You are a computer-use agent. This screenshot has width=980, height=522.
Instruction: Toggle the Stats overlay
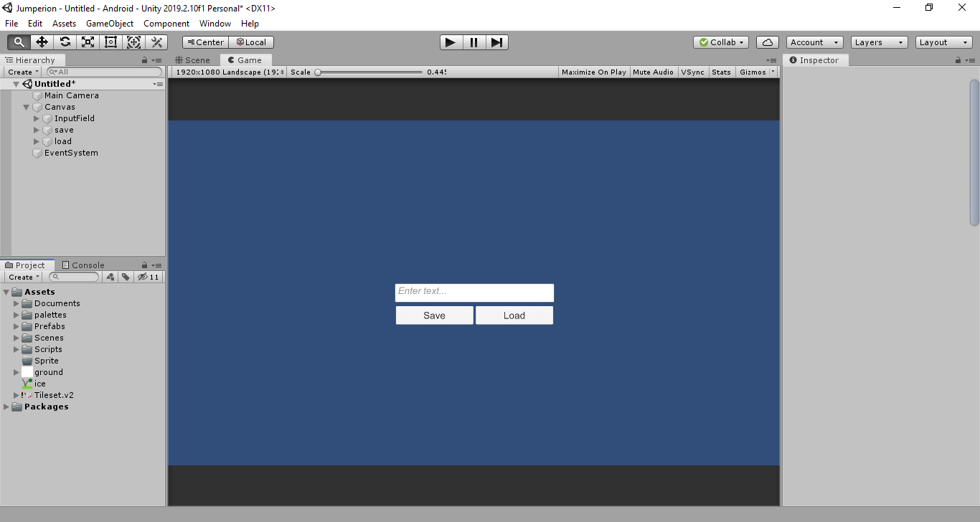tap(721, 72)
